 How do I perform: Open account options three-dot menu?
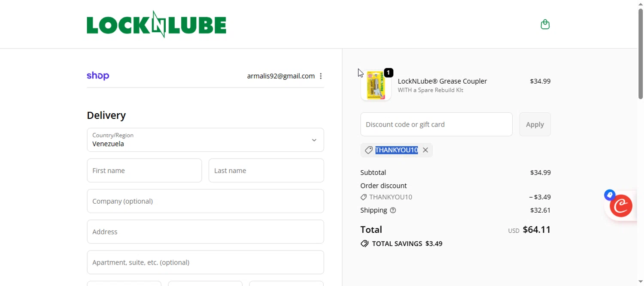point(321,76)
